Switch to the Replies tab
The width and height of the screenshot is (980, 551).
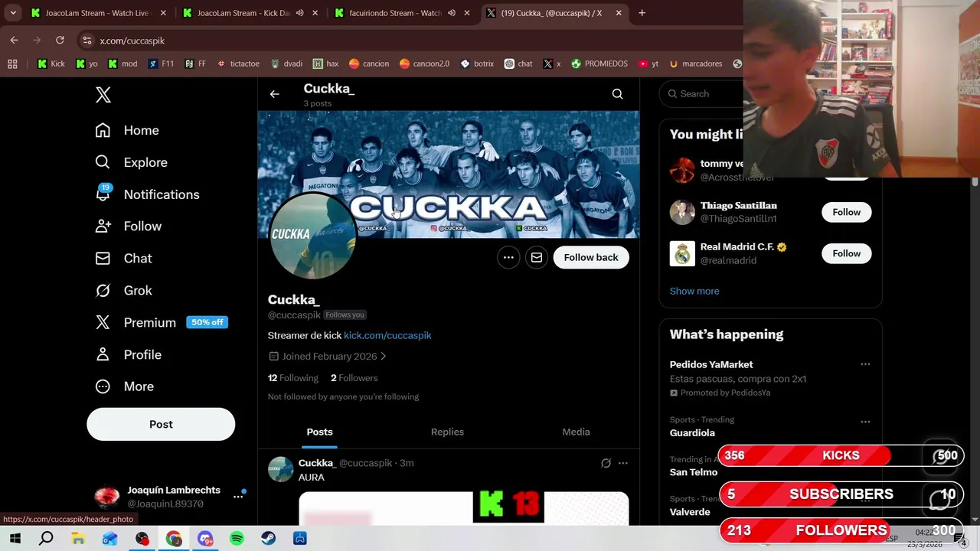coord(447,432)
